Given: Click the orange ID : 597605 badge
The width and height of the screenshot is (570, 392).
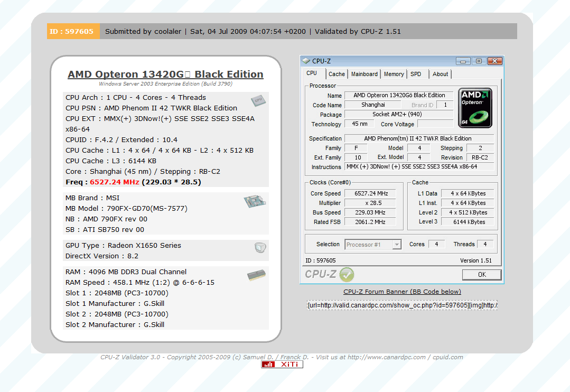Looking at the screenshot, I should coord(73,31).
